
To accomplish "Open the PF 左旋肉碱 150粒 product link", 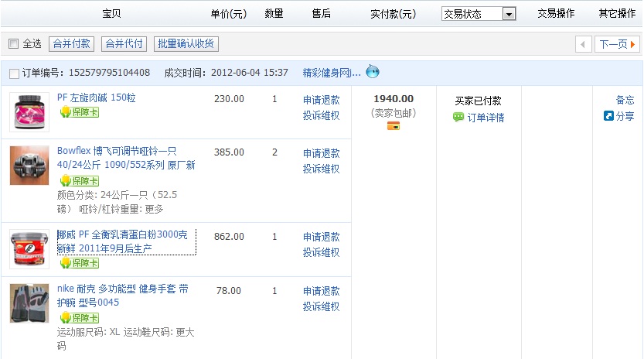I will coord(97,97).
